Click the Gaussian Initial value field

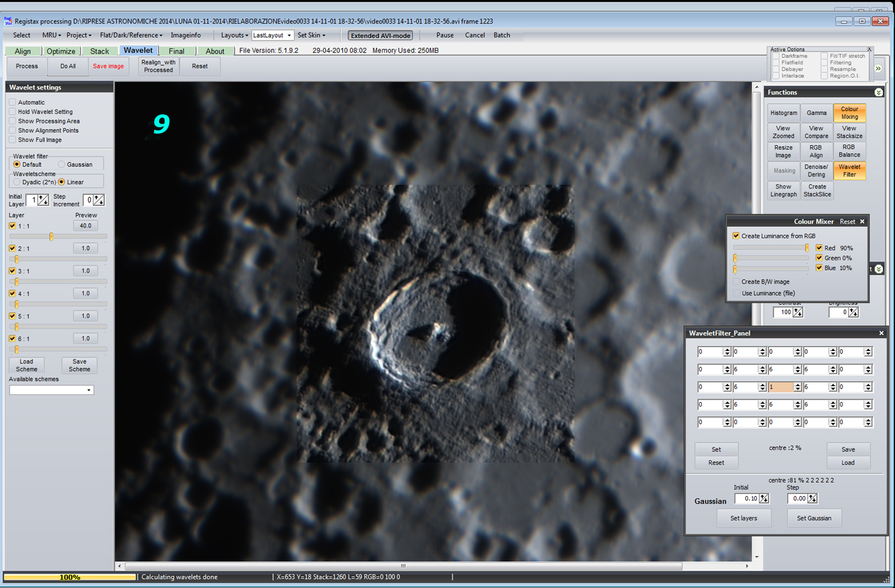(747, 499)
